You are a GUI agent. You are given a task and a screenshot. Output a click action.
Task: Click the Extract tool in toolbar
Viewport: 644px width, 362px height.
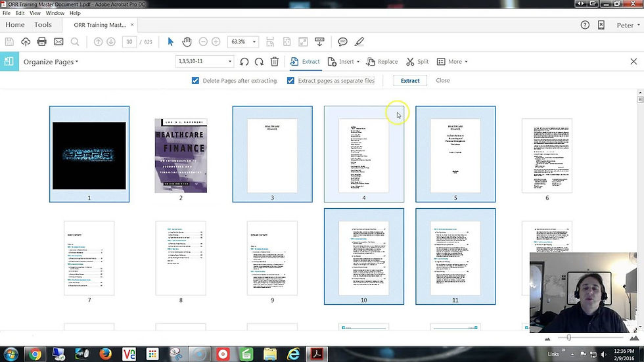pos(305,62)
